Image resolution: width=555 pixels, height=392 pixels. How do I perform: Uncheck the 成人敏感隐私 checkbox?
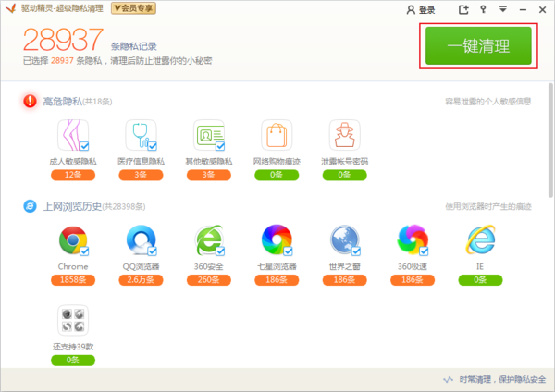(84, 146)
